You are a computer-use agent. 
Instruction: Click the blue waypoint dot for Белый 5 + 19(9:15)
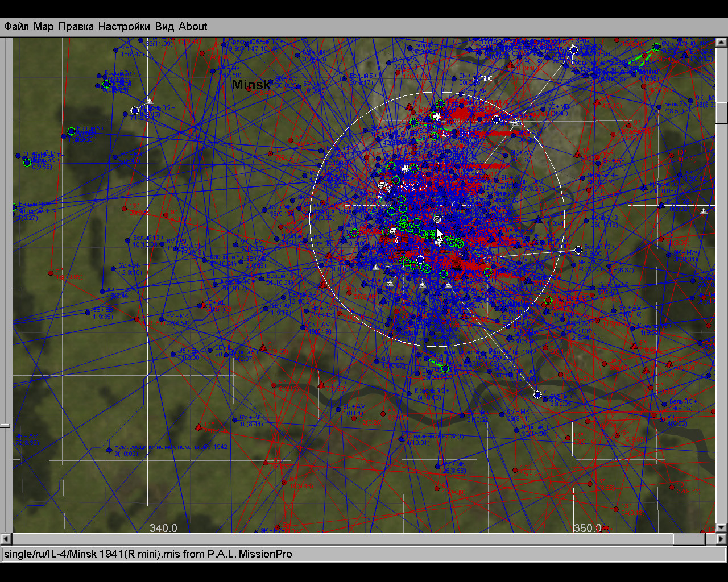[x=664, y=405]
